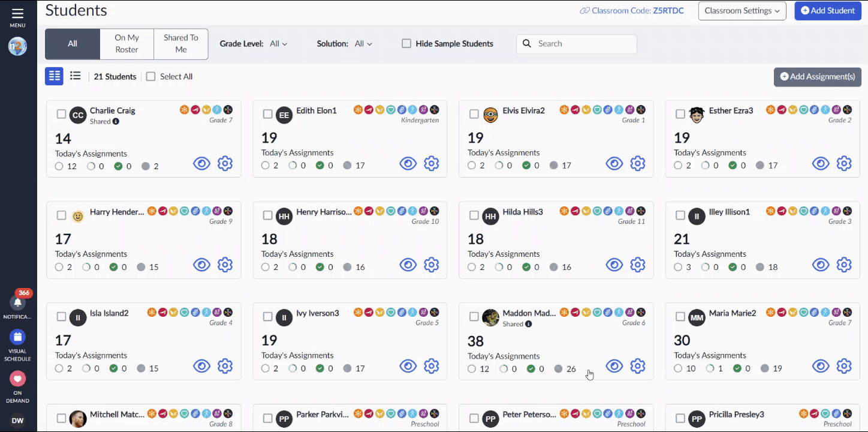The height and width of the screenshot is (432, 868).
Task: Click the Classroom Code link icon
Action: (584, 11)
